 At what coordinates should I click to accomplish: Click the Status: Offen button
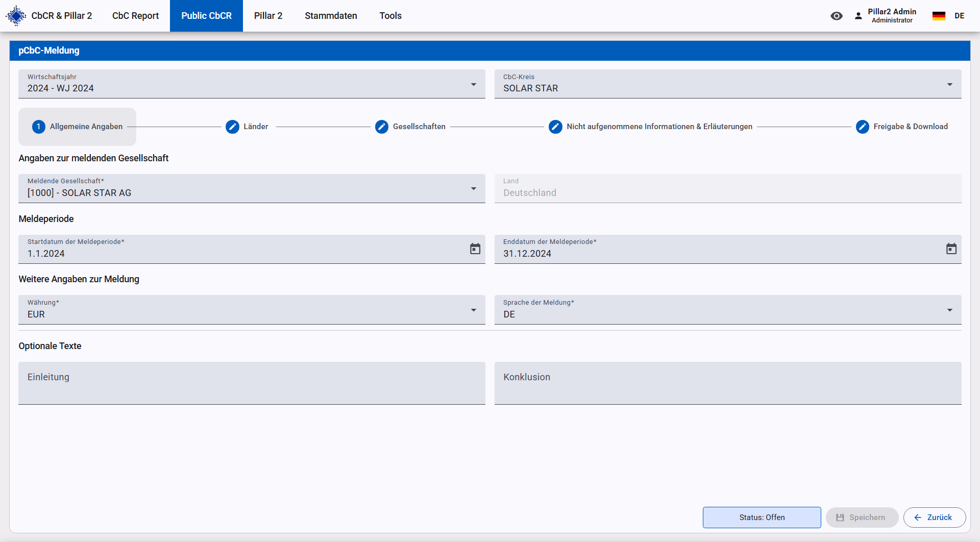click(x=762, y=518)
